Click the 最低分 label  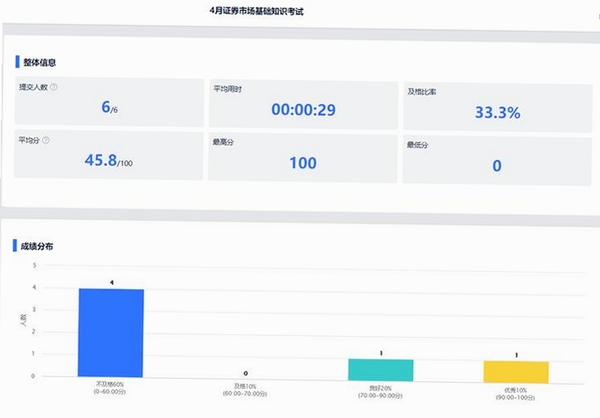pos(417,145)
